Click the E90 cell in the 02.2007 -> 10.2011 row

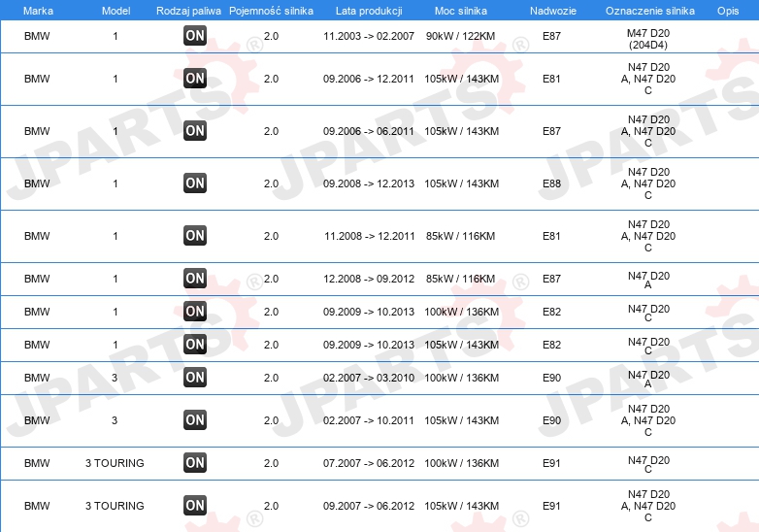[551, 420]
